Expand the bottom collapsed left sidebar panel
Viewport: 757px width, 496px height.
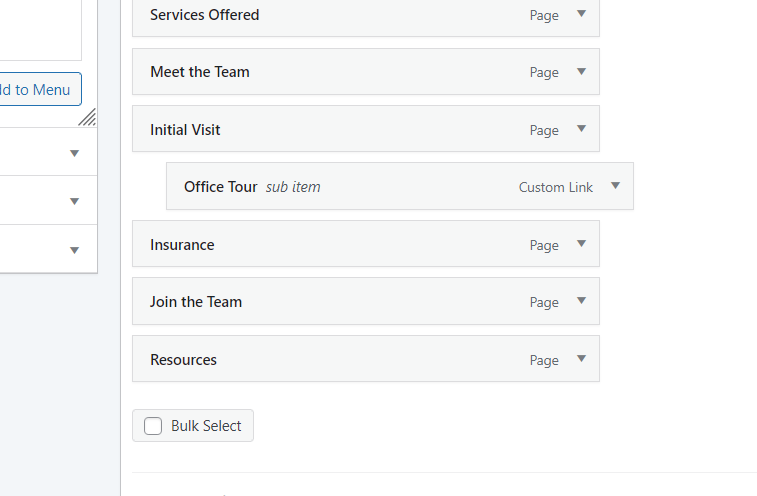pos(74,250)
